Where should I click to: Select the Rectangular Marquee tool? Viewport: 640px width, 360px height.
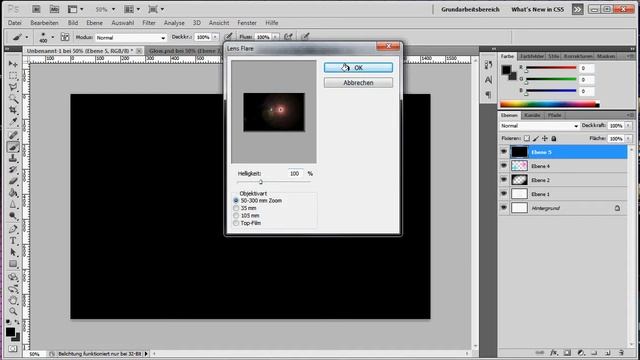coord(13,76)
